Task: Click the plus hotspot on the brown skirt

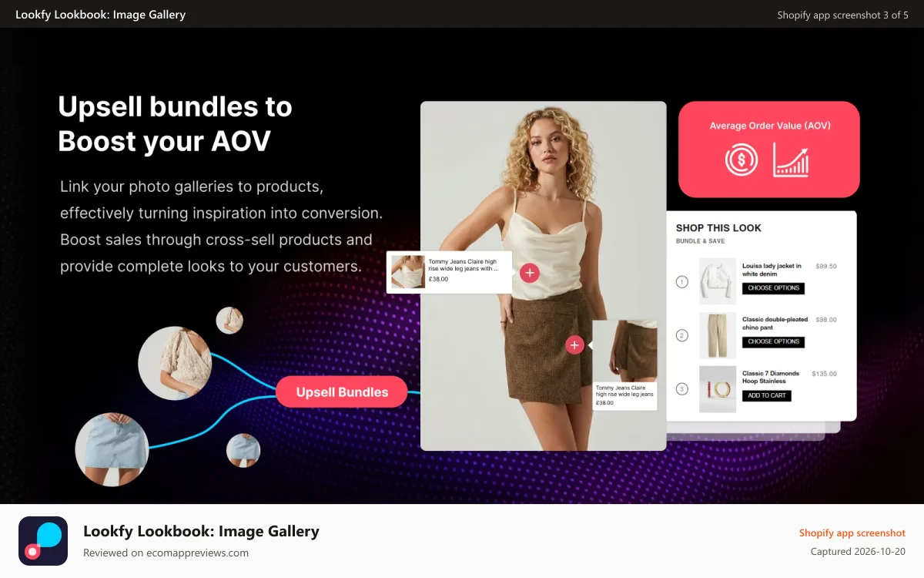Action: coord(574,345)
